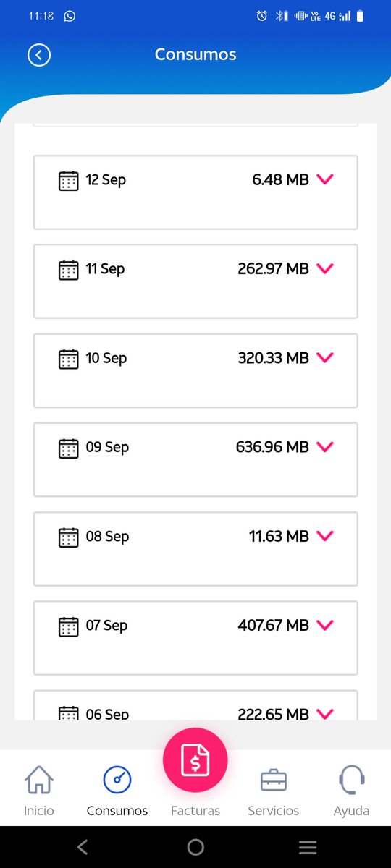The height and width of the screenshot is (868, 391).
Task: Expand the 10 Sep 320.33 MB chevron
Action: [x=326, y=357]
